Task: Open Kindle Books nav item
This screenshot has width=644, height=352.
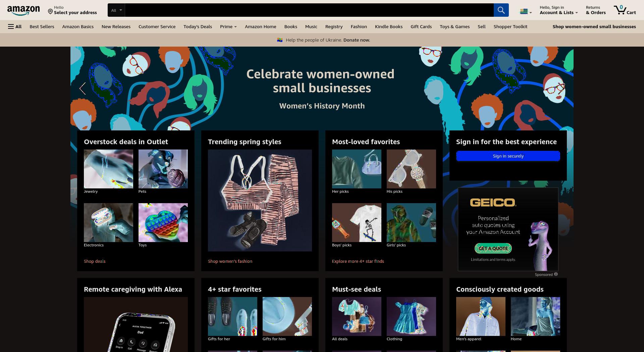Action: [389, 26]
